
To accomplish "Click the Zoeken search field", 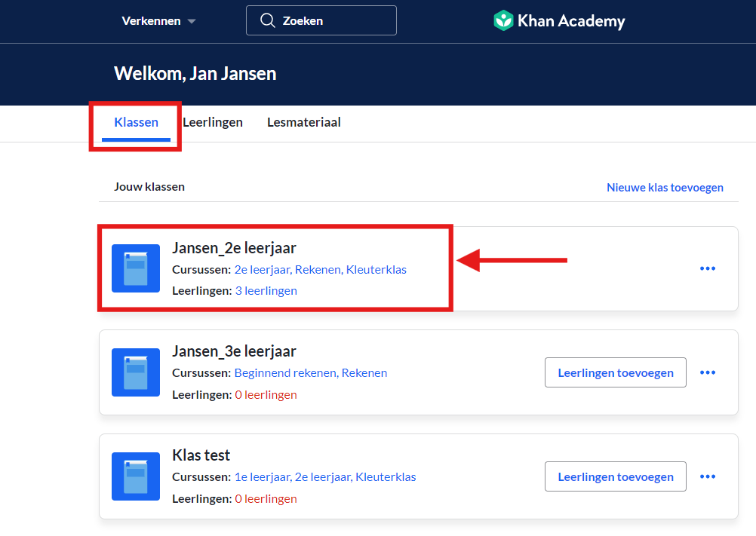I will click(x=321, y=20).
